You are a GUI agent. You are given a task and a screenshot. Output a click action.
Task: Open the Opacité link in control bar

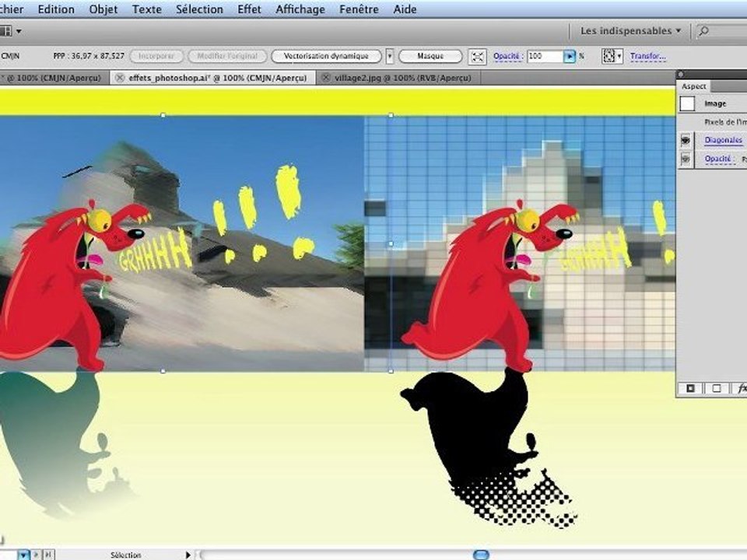tap(507, 56)
